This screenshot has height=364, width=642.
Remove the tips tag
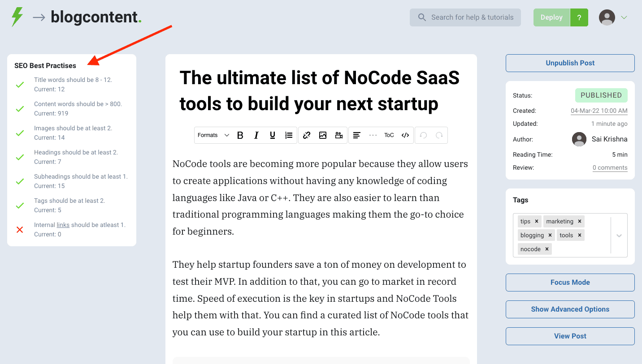tap(537, 221)
